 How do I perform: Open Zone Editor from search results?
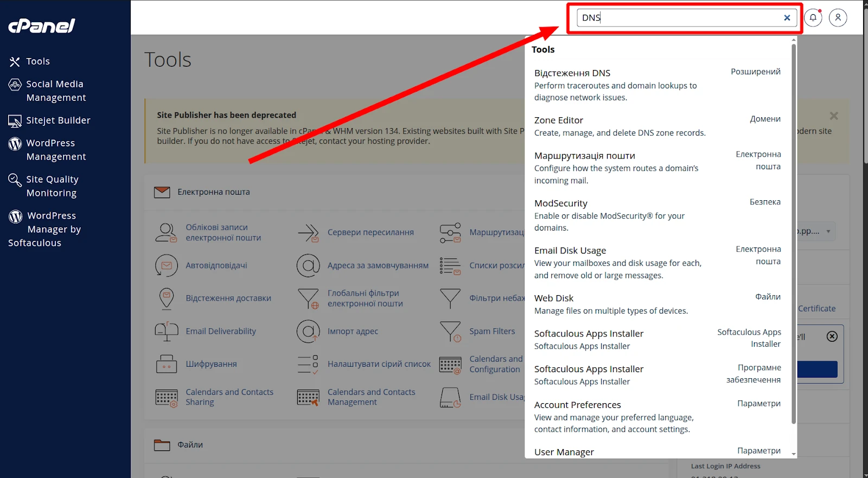pyautogui.click(x=558, y=120)
